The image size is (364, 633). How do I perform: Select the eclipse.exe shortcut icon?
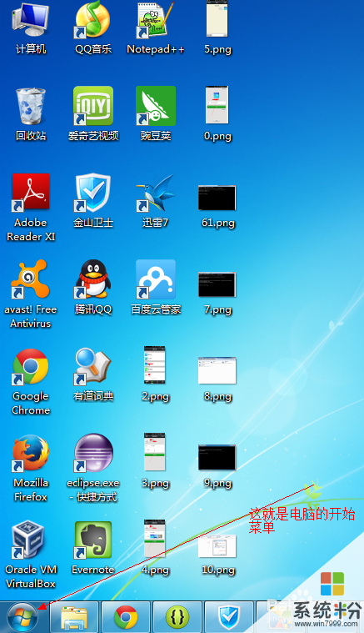click(93, 453)
